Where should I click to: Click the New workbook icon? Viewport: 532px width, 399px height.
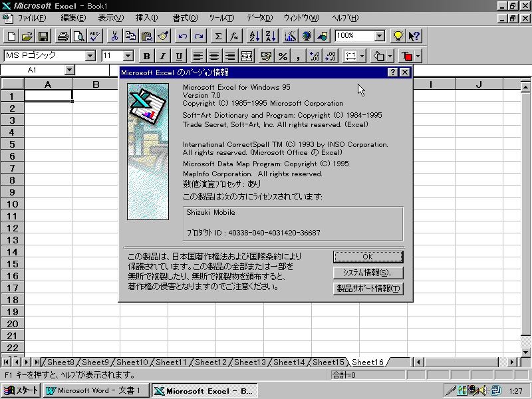pyautogui.click(x=11, y=36)
